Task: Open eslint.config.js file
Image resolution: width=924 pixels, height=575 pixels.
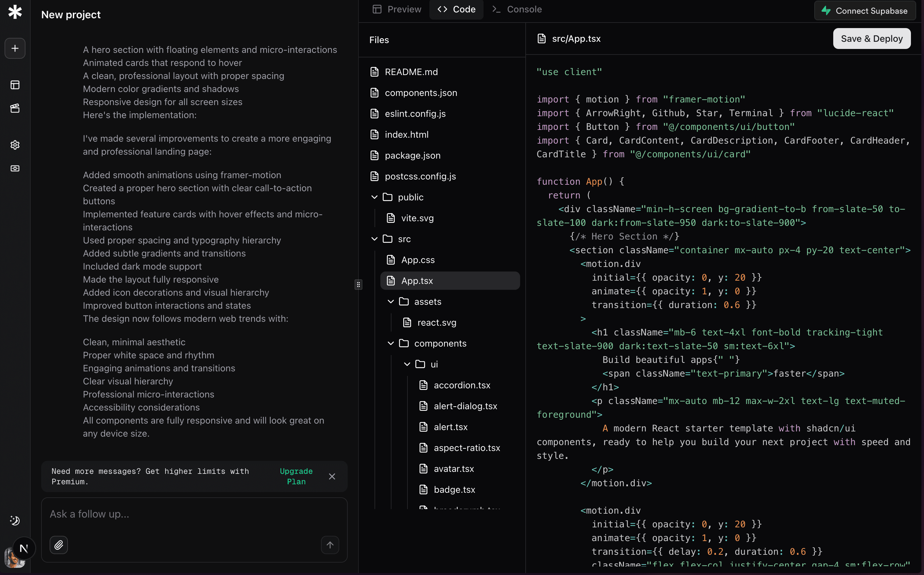Action: tap(442, 114)
